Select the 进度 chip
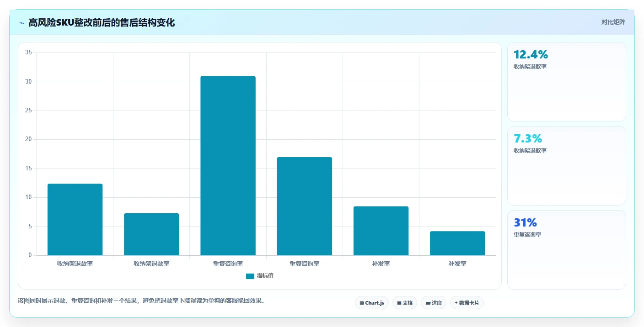This screenshot has height=327, width=644. click(434, 303)
